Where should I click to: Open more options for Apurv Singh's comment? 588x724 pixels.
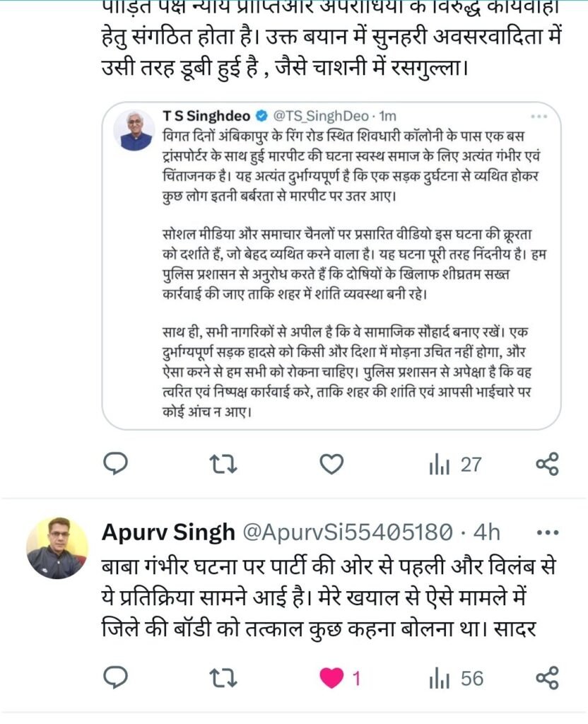pyautogui.click(x=548, y=532)
